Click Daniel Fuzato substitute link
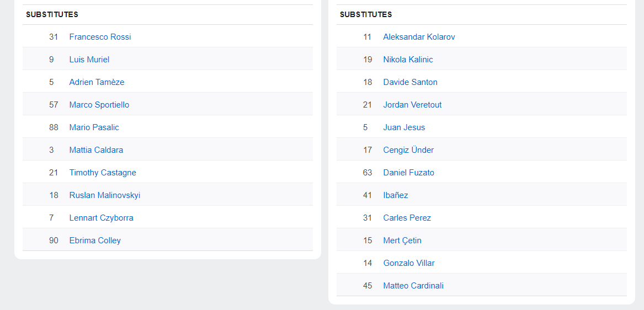The image size is (644, 310). [x=408, y=173]
